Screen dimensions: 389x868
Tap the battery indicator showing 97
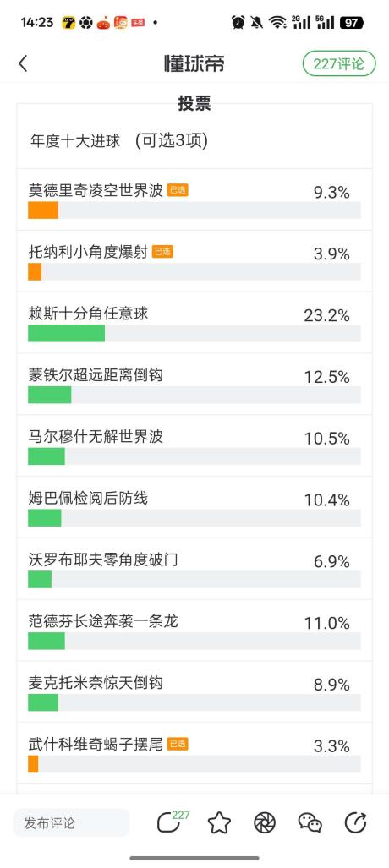pos(351,23)
